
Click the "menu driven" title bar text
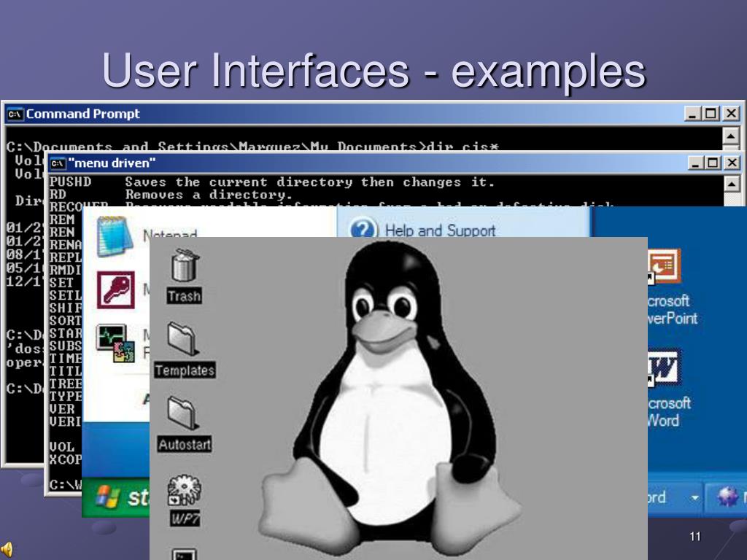point(112,163)
